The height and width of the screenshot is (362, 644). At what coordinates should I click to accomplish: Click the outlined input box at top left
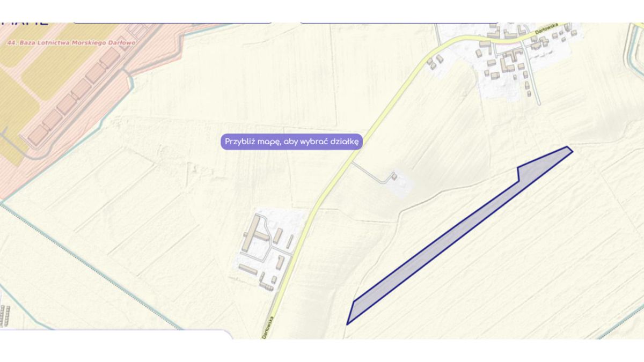[x=172, y=23]
